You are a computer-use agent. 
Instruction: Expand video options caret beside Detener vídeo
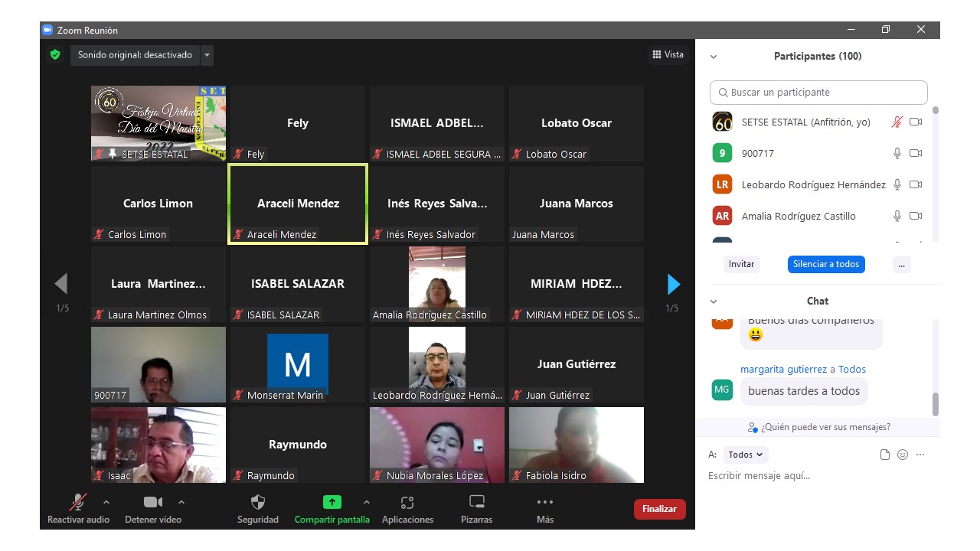(x=181, y=502)
